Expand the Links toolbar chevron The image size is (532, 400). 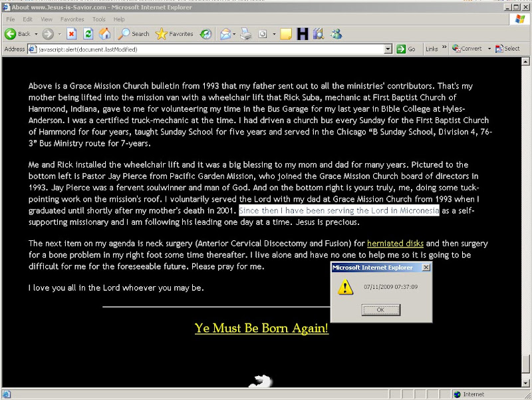tap(444, 47)
